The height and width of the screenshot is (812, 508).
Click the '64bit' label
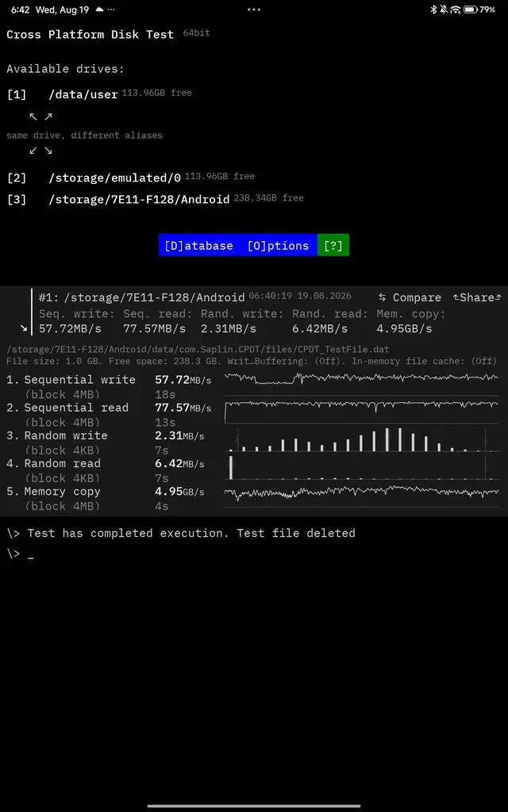pos(197,33)
